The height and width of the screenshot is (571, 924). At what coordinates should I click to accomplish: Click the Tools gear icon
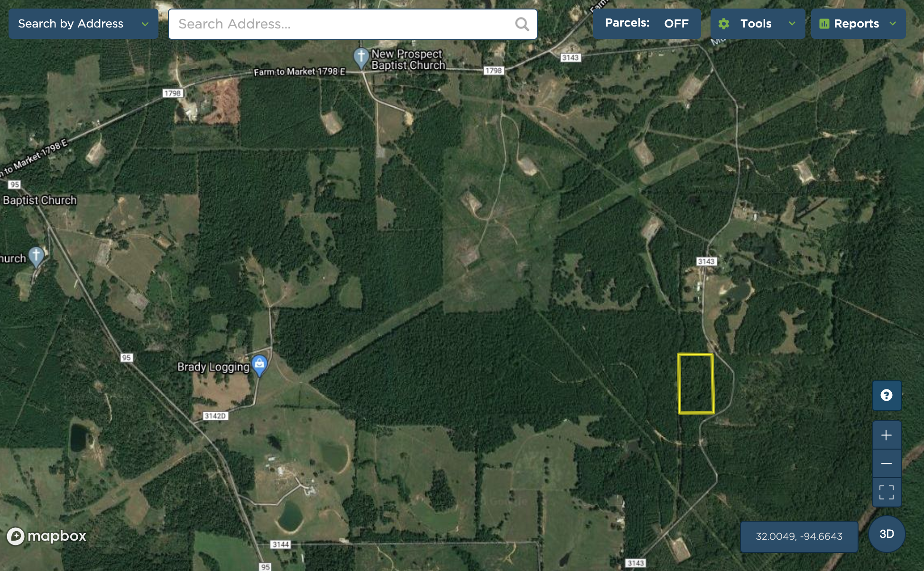[x=724, y=24]
